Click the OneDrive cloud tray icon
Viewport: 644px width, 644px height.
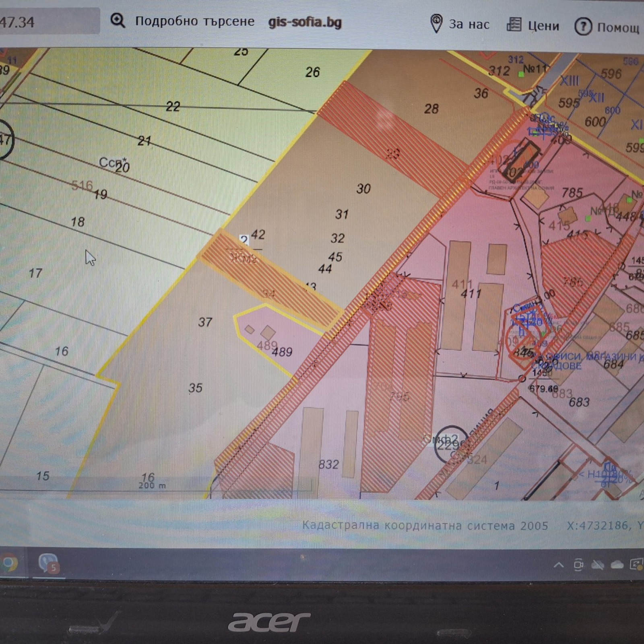coord(617,565)
